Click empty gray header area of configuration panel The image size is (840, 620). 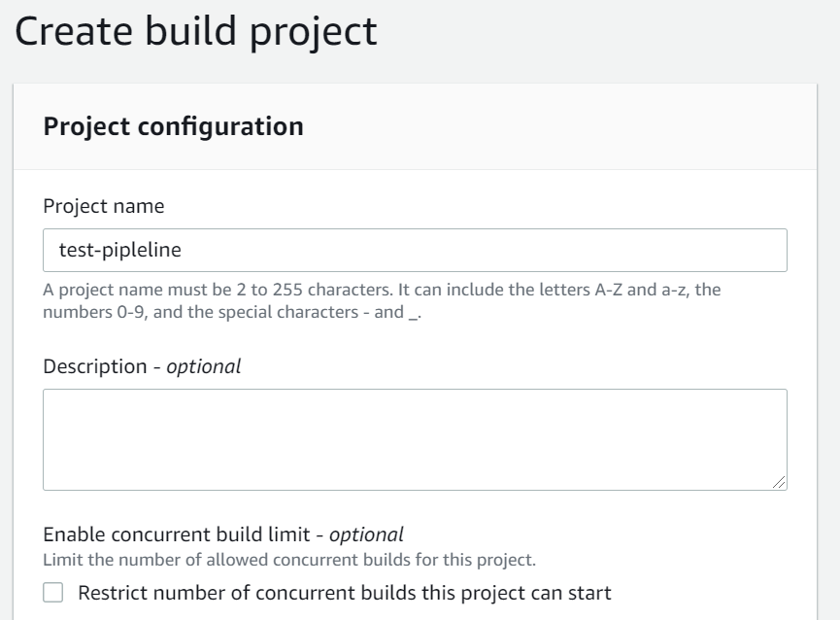(583, 126)
